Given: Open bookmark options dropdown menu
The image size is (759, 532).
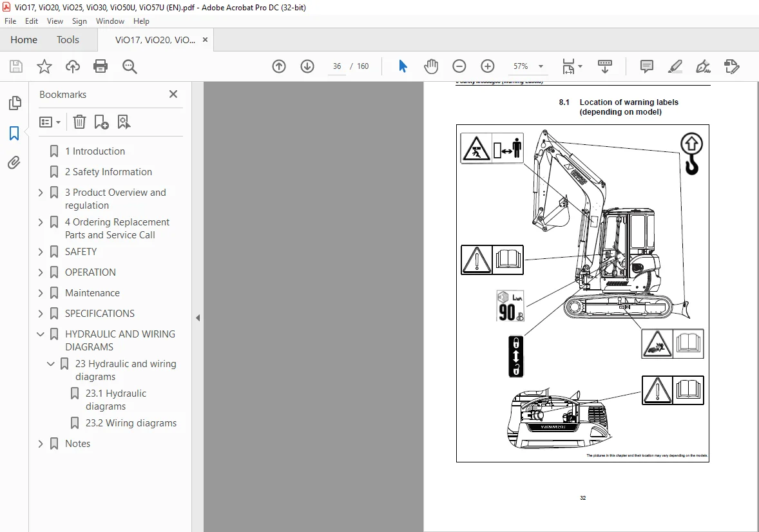Looking at the screenshot, I should [50, 122].
